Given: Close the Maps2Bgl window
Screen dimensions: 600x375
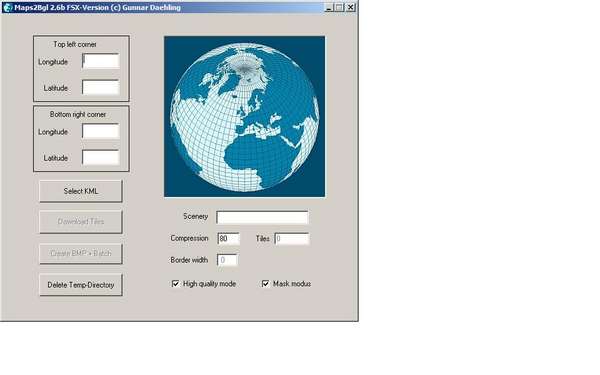Looking at the screenshot, I should (x=351, y=7).
